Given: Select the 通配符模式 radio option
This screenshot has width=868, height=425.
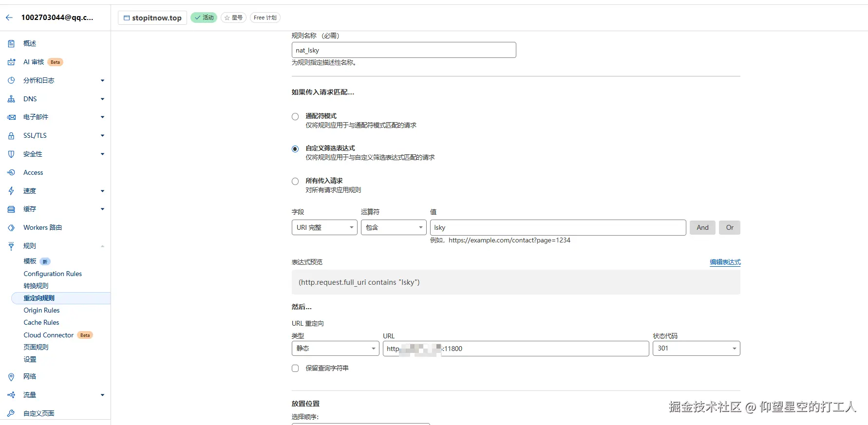Looking at the screenshot, I should 295,116.
